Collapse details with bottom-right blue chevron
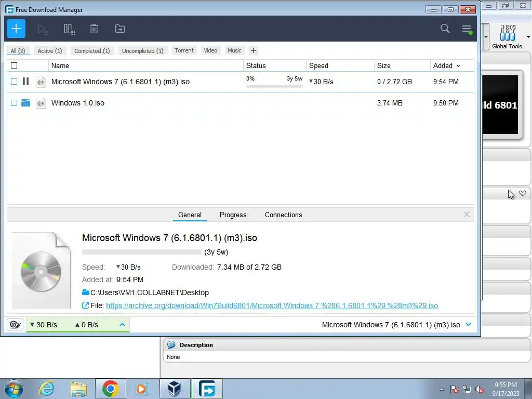Screen dimensions: 532x399 click(469, 325)
